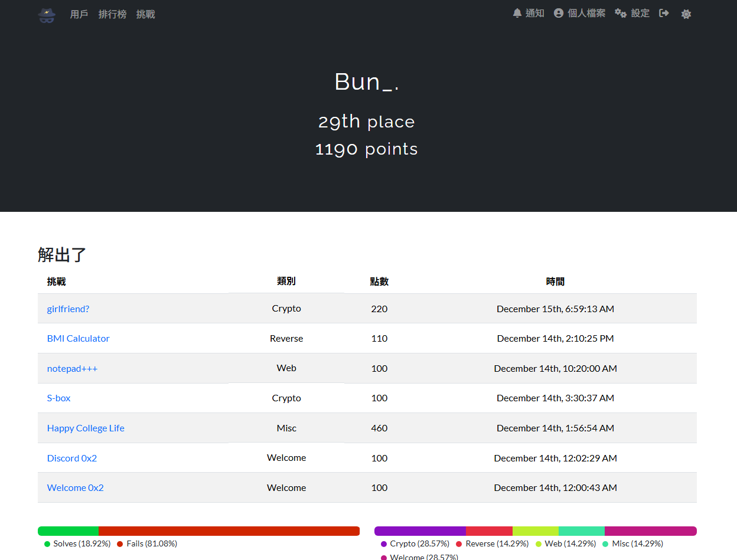737x560 pixels.
Task: Click the lime Web bar segment
Action: 535,531
